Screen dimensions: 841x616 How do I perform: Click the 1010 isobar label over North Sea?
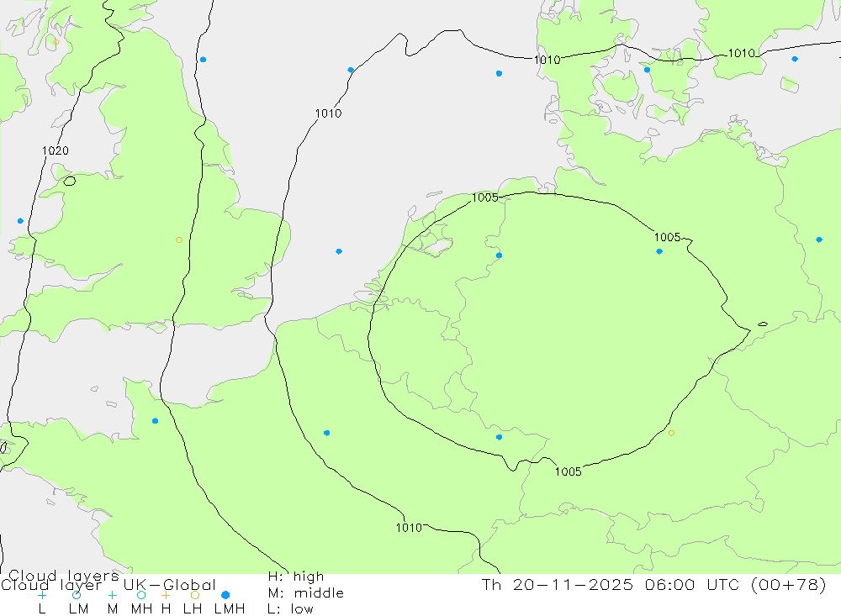coord(328,113)
